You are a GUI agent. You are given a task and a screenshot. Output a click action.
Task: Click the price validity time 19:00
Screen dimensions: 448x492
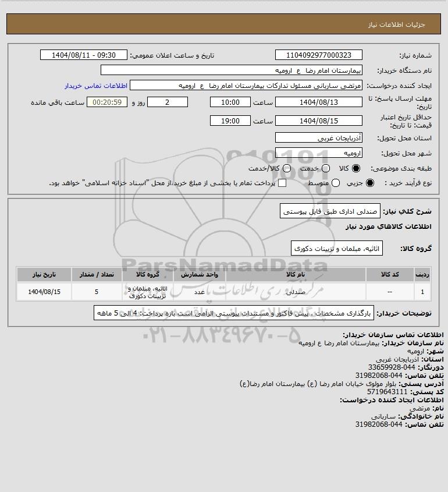[230, 121]
